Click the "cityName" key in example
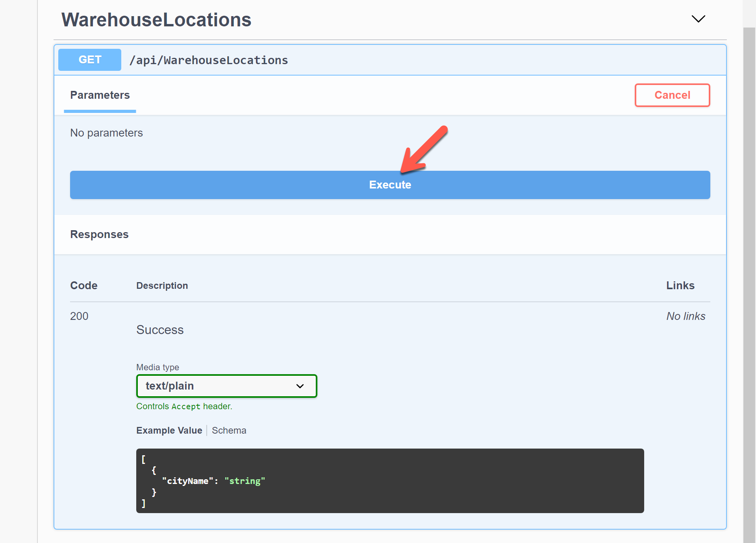 pyautogui.click(x=187, y=481)
